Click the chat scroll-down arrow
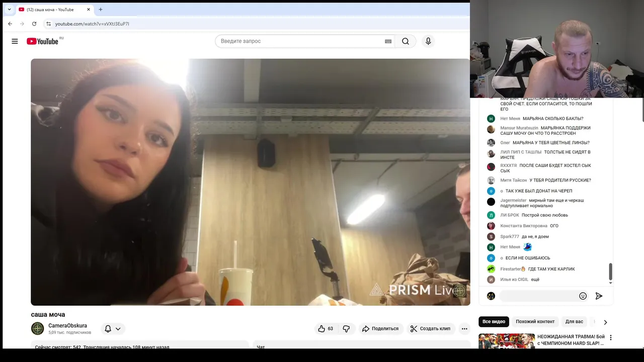The width and height of the screenshot is (644, 362). click(x=611, y=283)
